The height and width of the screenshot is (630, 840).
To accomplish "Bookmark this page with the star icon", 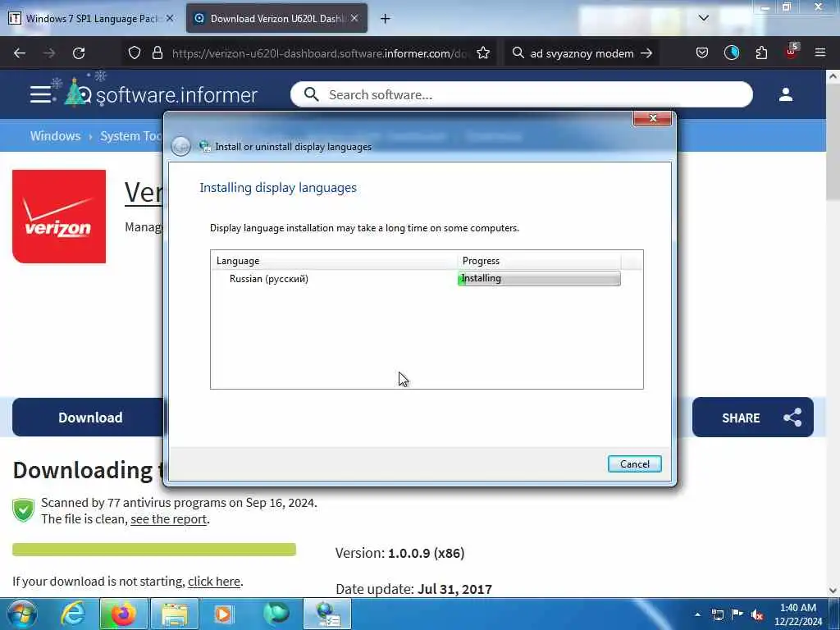I will (483, 53).
